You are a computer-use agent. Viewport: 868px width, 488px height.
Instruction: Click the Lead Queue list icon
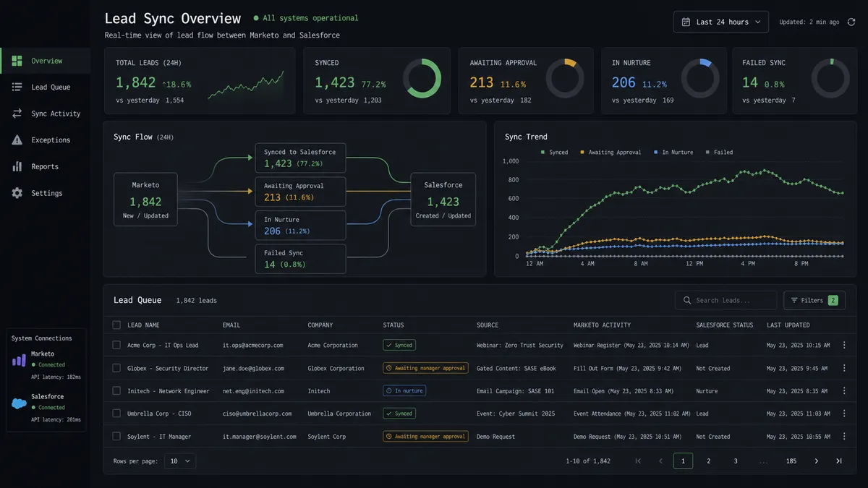17,87
